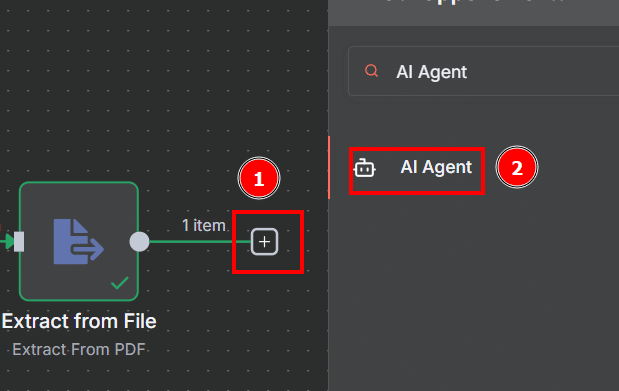Click the green success checkmark on node
Screen dimensions: 619x391
[120, 283]
